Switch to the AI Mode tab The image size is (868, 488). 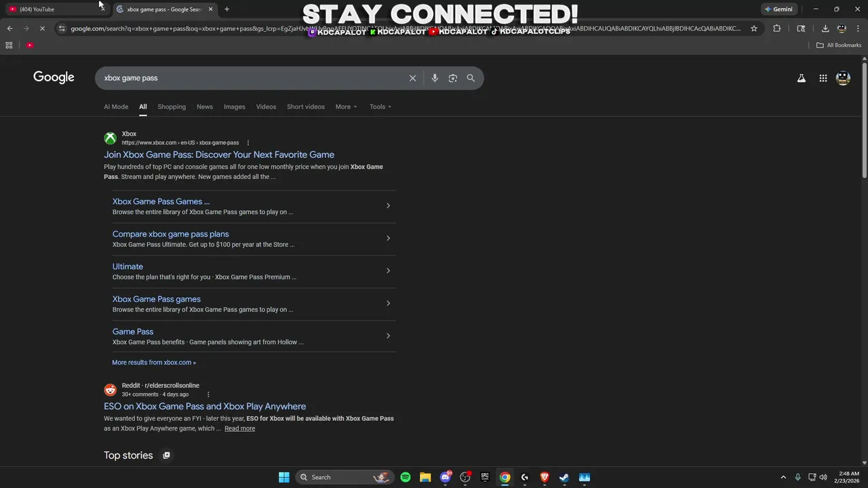[116, 106]
